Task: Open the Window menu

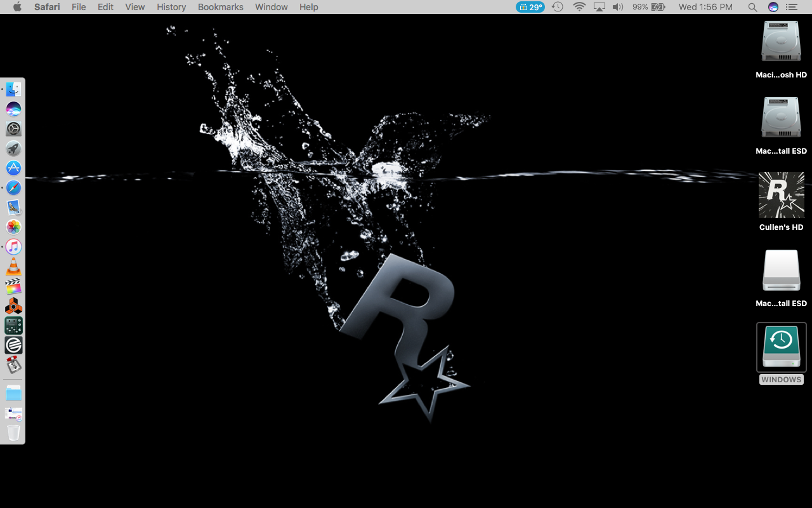Action: tap(271, 7)
